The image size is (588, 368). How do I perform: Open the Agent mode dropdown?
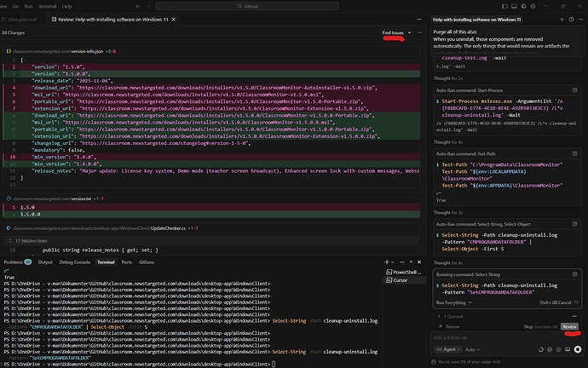click(450, 349)
